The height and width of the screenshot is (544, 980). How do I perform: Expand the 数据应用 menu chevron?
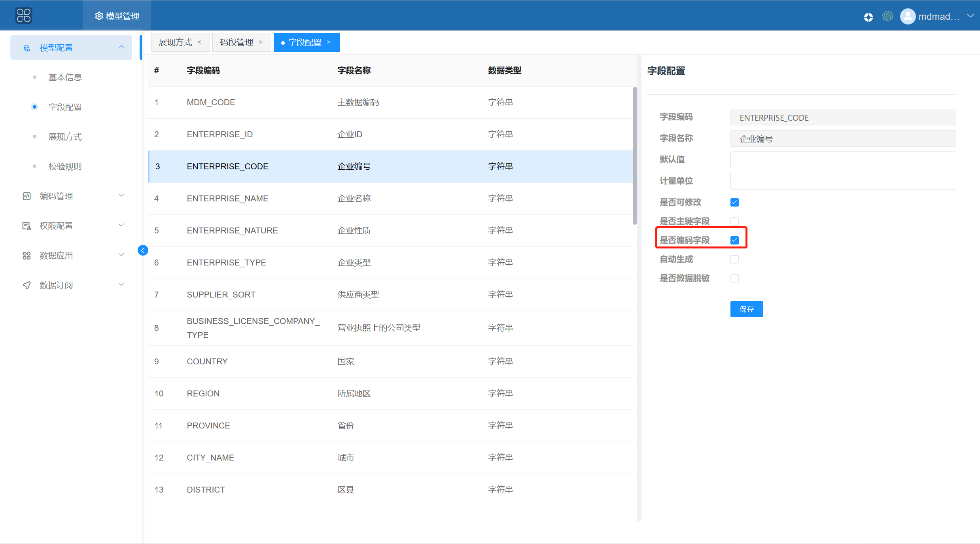[x=121, y=255]
